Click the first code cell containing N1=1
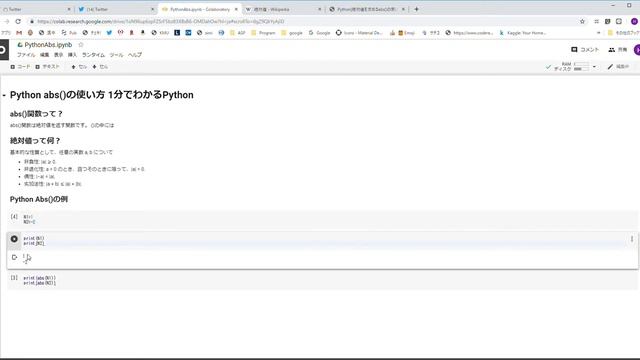 pyautogui.click(x=322, y=220)
